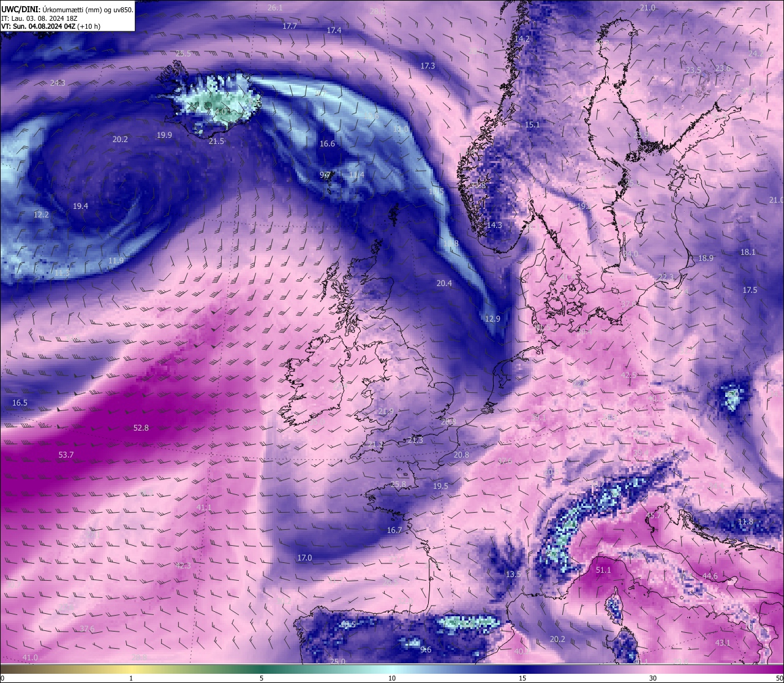Click the 52.8 value on the map
This screenshot has height=683, width=784.
point(141,428)
